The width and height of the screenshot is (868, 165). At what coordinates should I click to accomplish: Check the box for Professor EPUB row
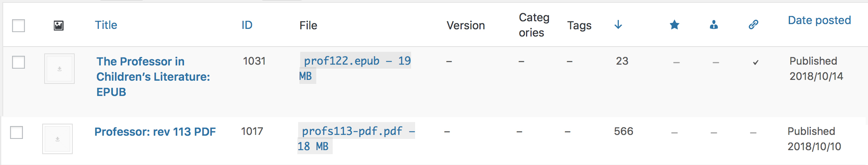(x=18, y=62)
